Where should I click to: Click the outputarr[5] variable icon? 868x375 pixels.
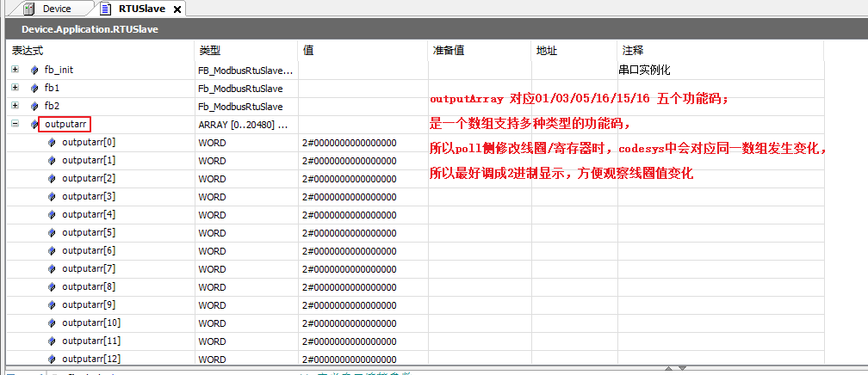click(x=52, y=233)
